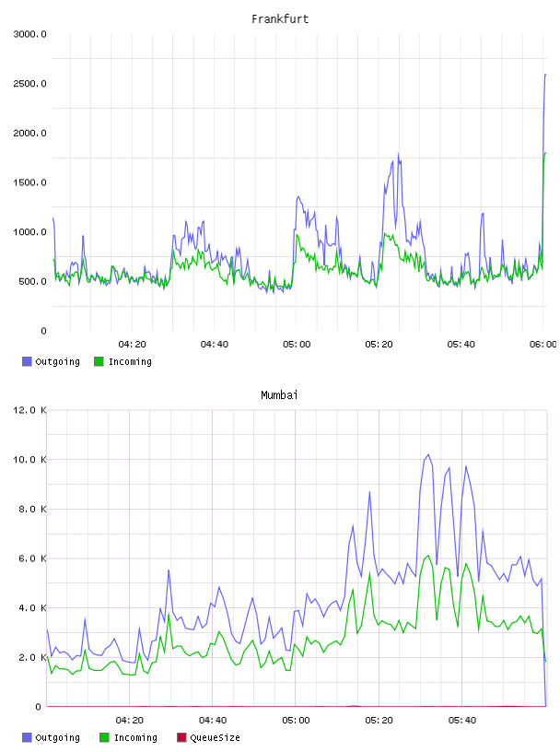Click the 05:00 time label in Mumbai chart
This screenshot has width=560, height=752.
[296, 721]
